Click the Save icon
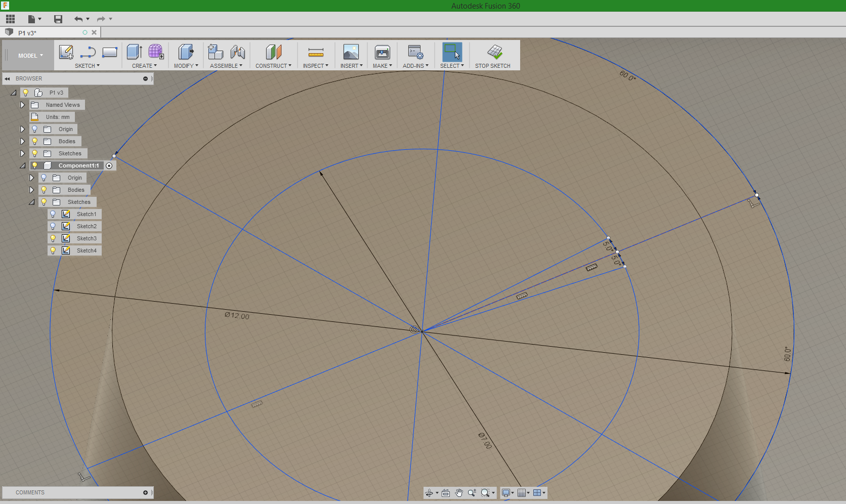The height and width of the screenshot is (504, 846). (58, 19)
